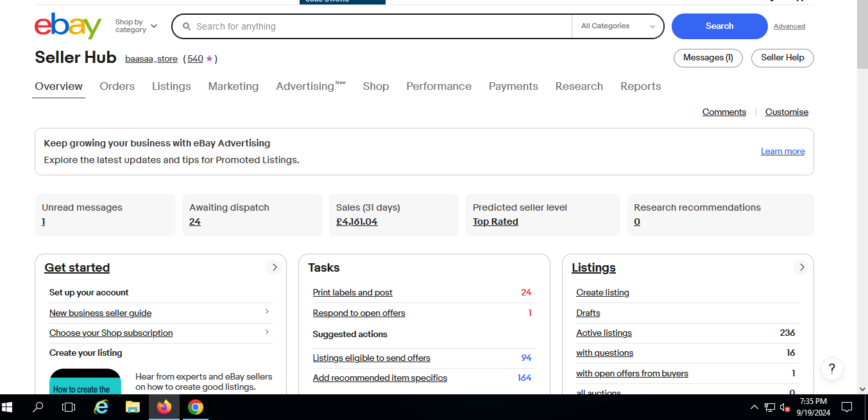Expand the Get started card chevron
Image resolution: width=868 pixels, height=420 pixels.
(274, 268)
